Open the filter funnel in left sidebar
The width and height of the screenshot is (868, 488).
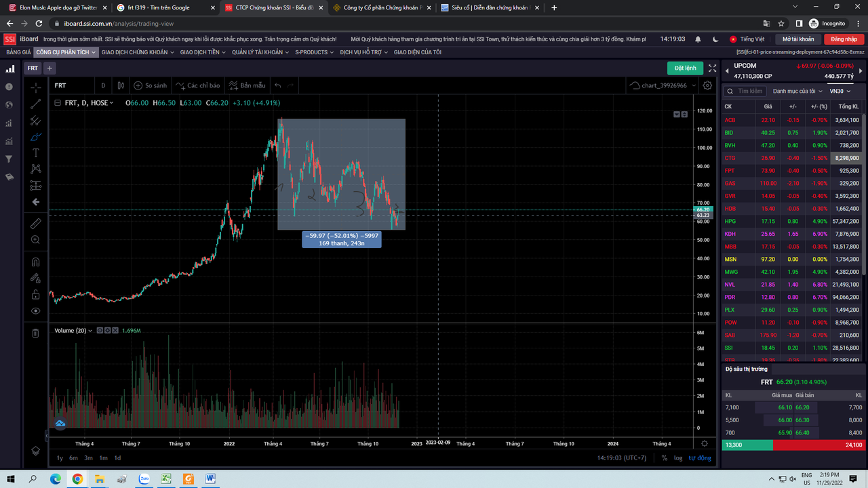point(9,159)
